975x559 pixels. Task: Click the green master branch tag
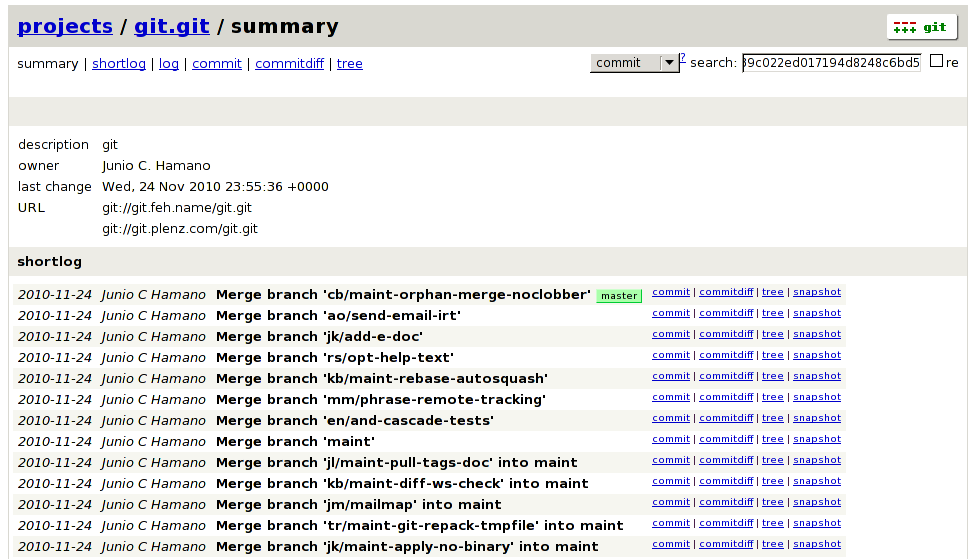point(619,296)
